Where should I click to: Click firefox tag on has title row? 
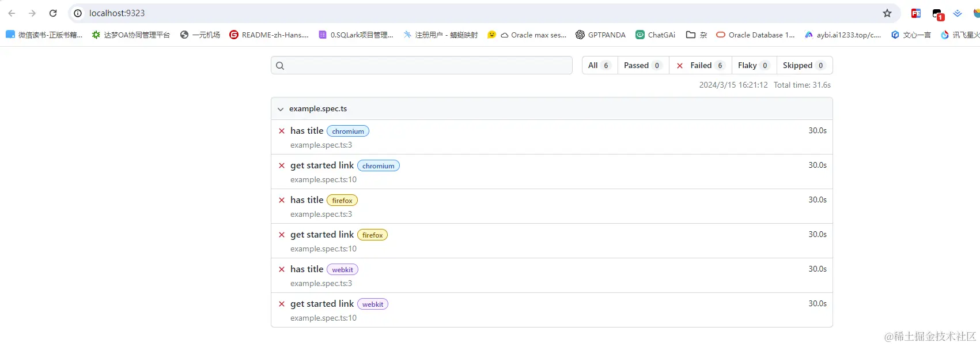[342, 200]
